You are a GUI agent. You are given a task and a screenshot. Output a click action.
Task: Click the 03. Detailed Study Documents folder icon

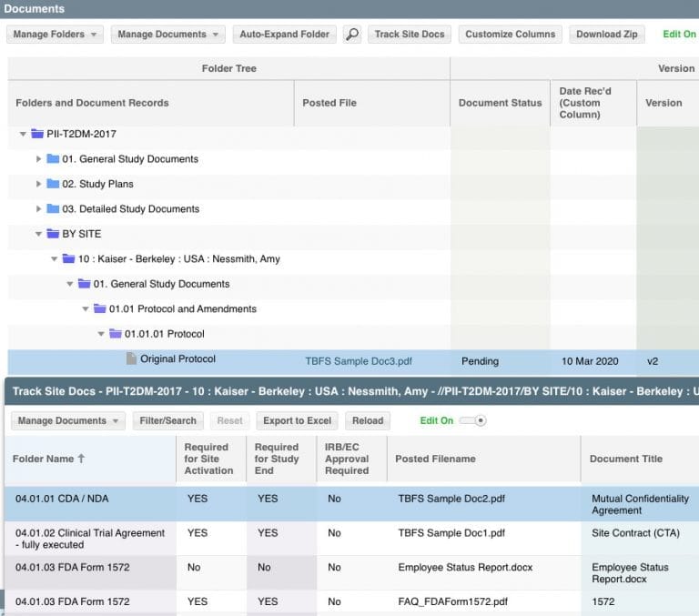tap(53, 209)
